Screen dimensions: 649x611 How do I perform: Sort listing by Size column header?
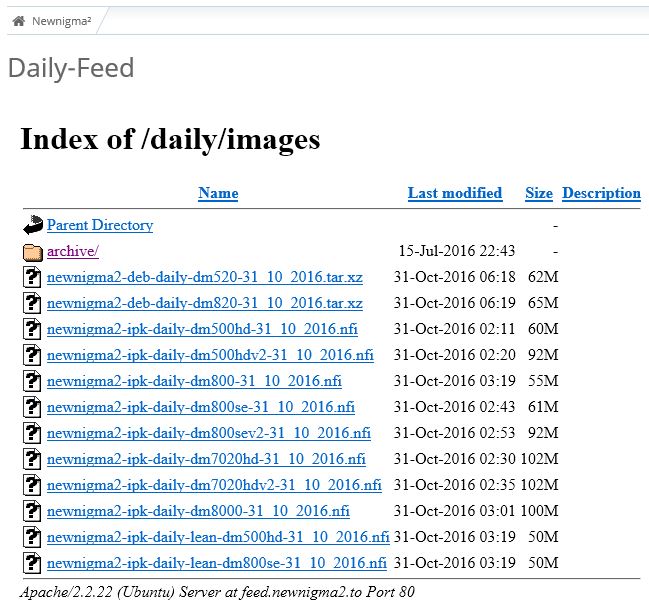538,193
